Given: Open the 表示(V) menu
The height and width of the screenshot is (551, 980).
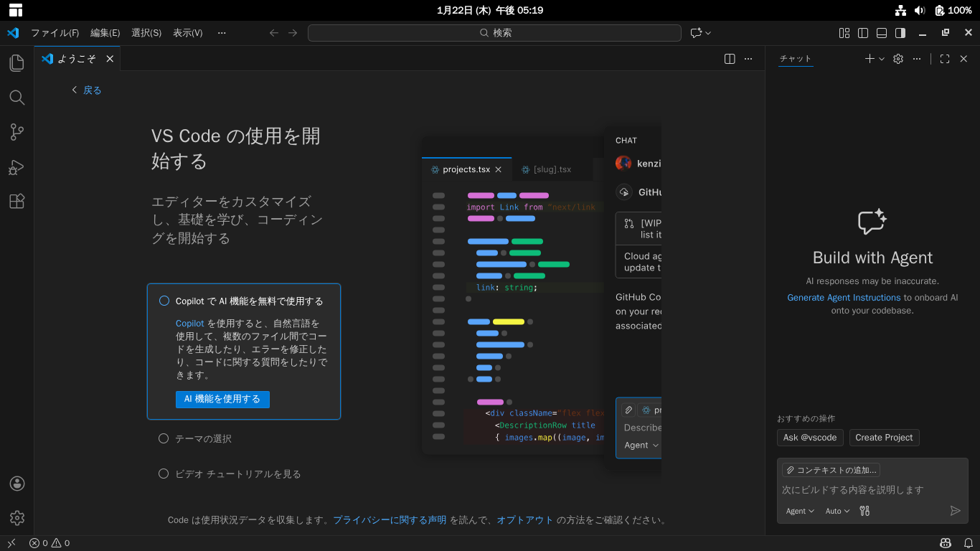Looking at the screenshot, I should coord(187,33).
